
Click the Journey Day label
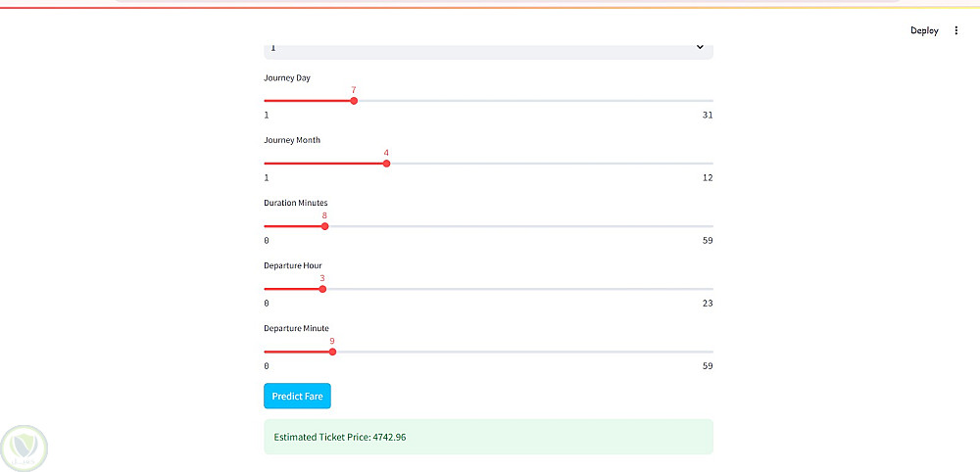(287, 77)
